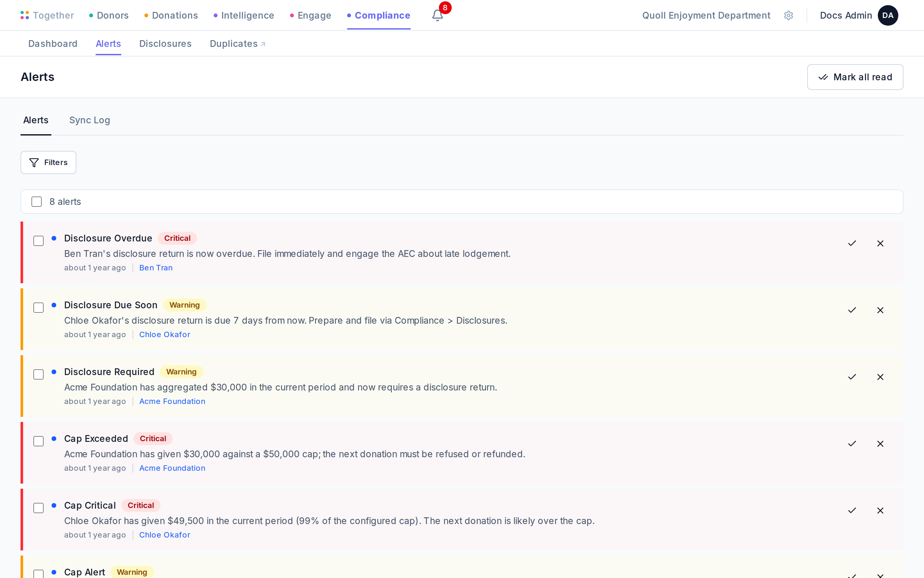Tick the Cap Critical checkbox
Image resolution: width=924 pixels, height=578 pixels.
38,508
